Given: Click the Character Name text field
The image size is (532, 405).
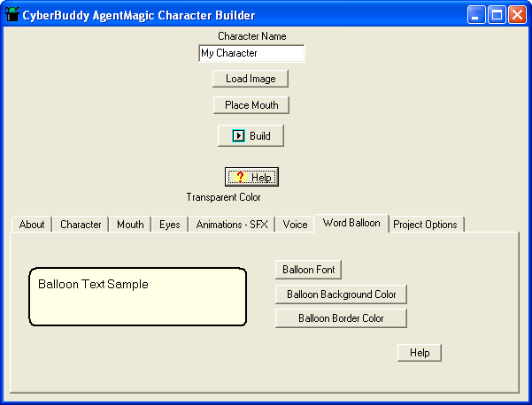Looking at the screenshot, I should (x=251, y=53).
